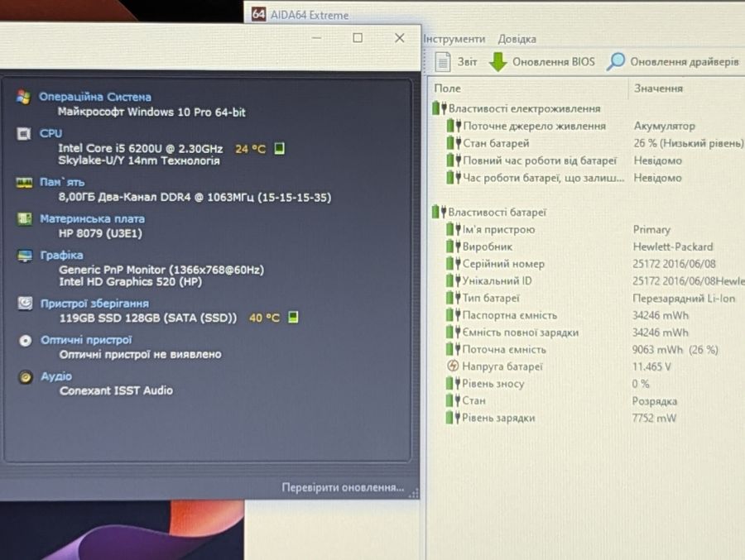This screenshot has height=560, width=745.
Task: Click the window corner grip beside Перевірити оновлення
Action: tap(414, 493)
